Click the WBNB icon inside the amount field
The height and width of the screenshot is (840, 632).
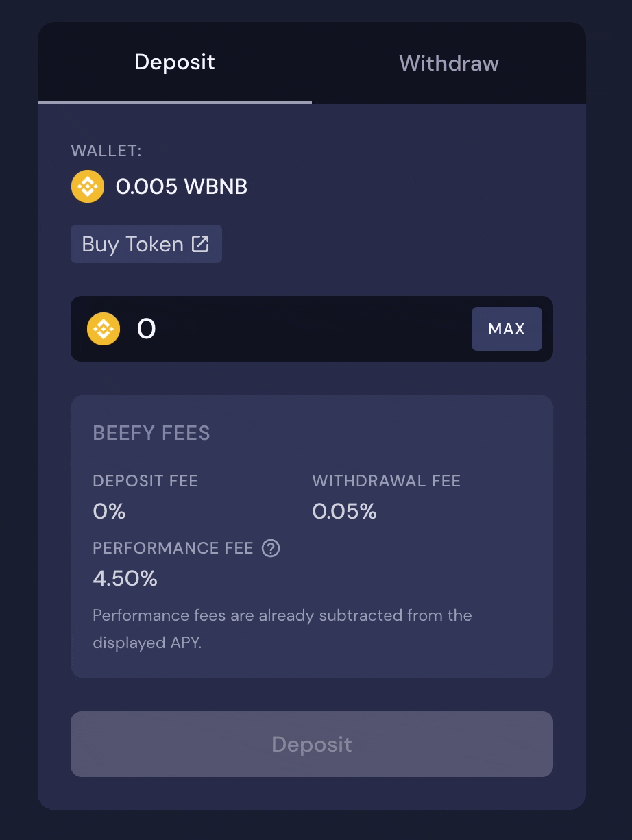(x=104, y=329)
